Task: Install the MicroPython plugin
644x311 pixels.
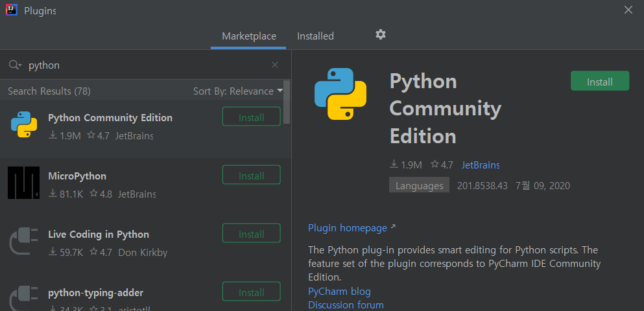Action: click(x=252, y=176)
